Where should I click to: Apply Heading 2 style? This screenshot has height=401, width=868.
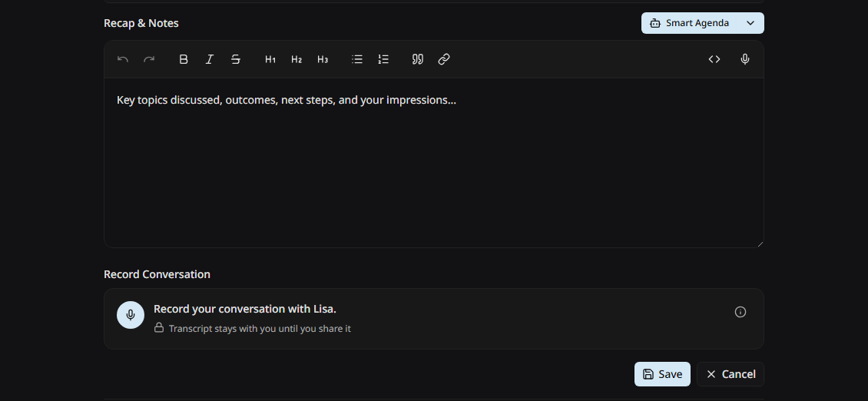point(297,59)
